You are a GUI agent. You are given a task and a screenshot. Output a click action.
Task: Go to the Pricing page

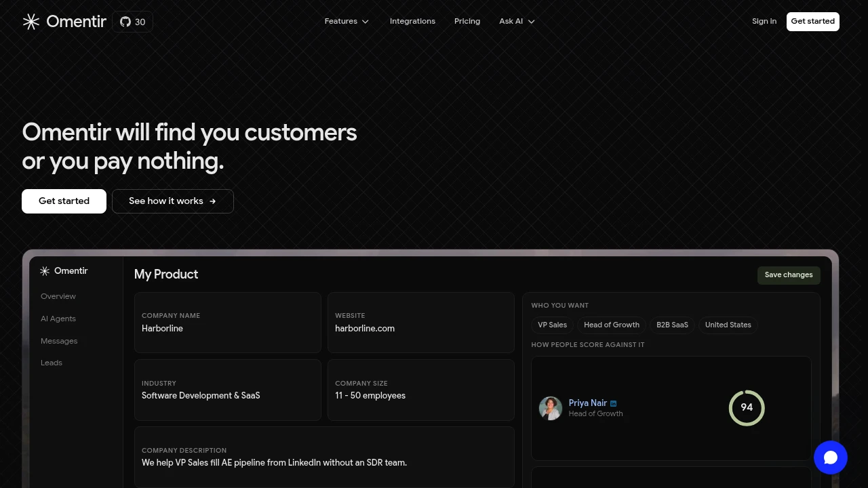467,22
